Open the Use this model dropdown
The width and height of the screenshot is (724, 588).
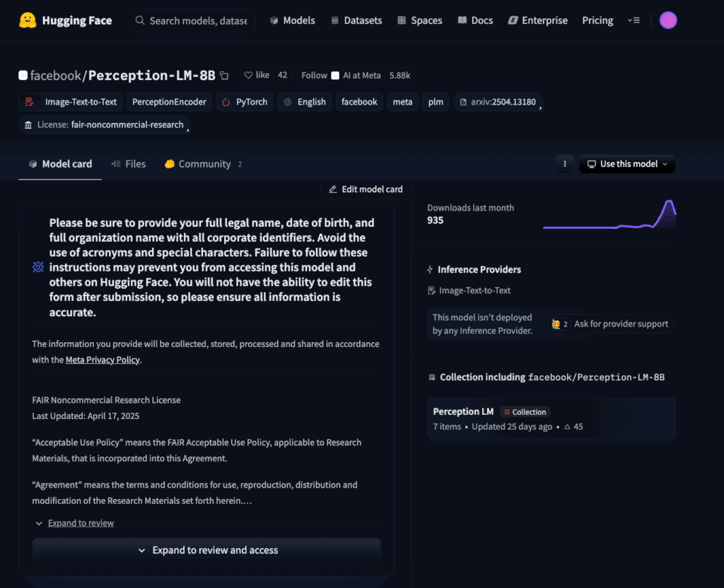coord(627,164)
